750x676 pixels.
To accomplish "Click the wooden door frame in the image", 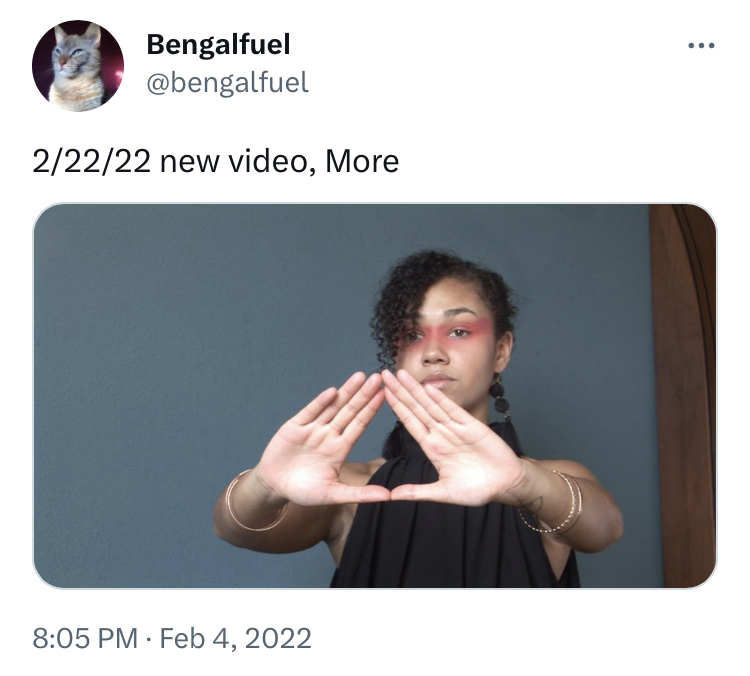I will 683,396.
